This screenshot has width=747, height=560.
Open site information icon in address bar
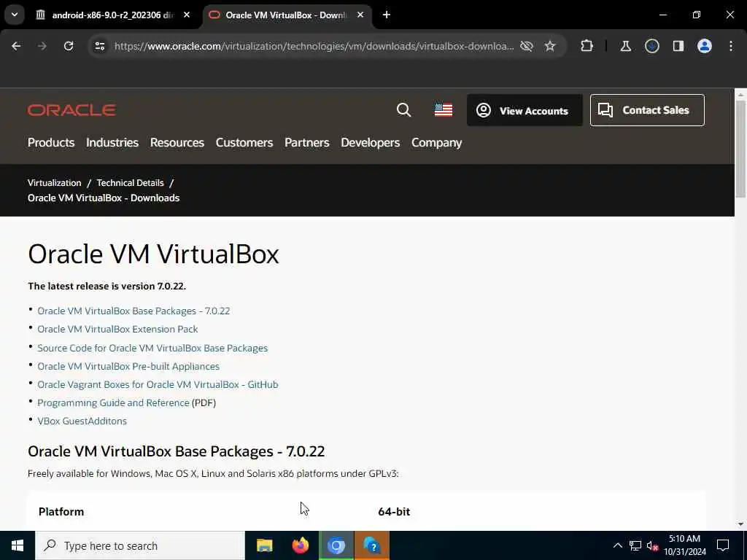coord(99,46)
